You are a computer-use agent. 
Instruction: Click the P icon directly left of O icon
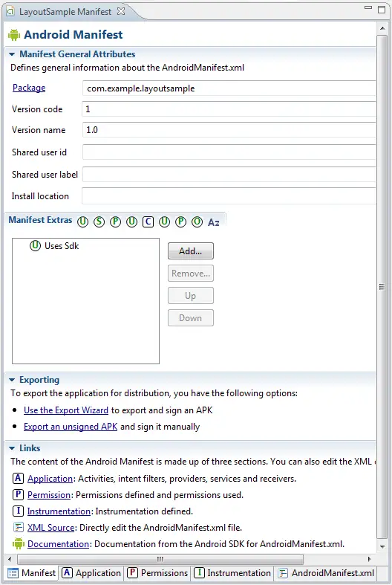tap(180, 222)
